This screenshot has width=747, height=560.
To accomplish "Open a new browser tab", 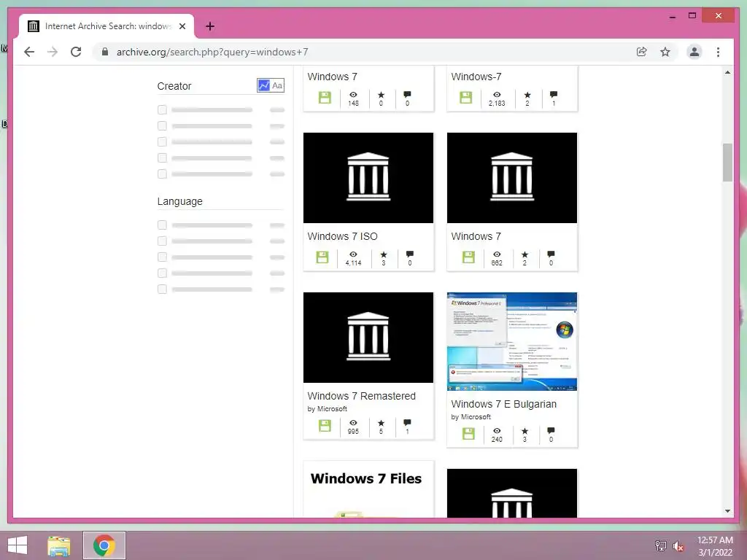I will [x=210, y=26].
